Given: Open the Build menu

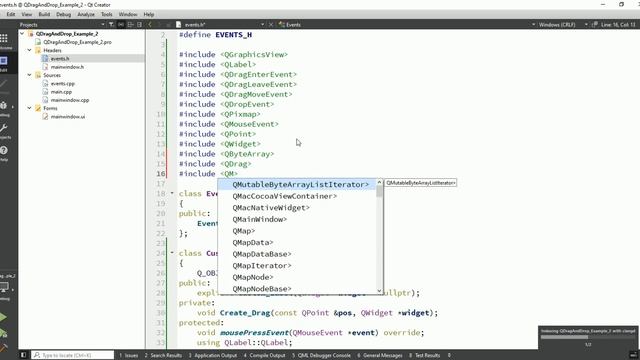Looking at the screenshot, I should point(44,14).
